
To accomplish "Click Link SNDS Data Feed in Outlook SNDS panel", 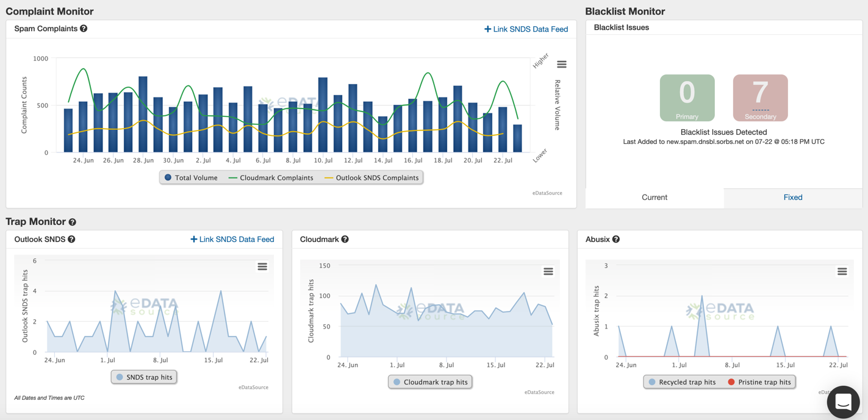I will [x=232, y=240].
